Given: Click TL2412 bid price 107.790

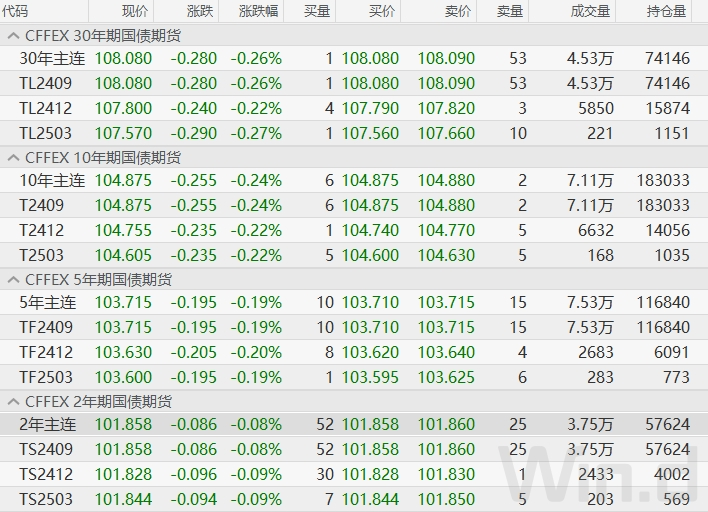Looking at the screenshot, I should tap(370, 108).
